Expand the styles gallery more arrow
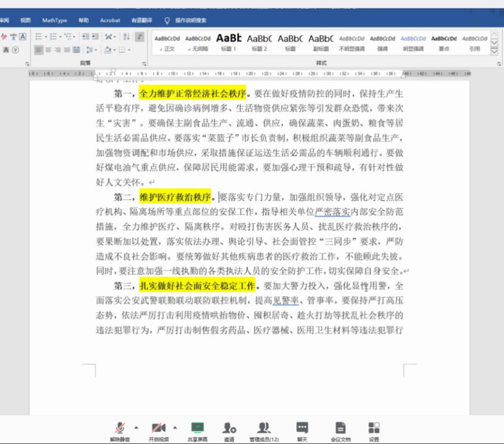 (x=494, y=51)
